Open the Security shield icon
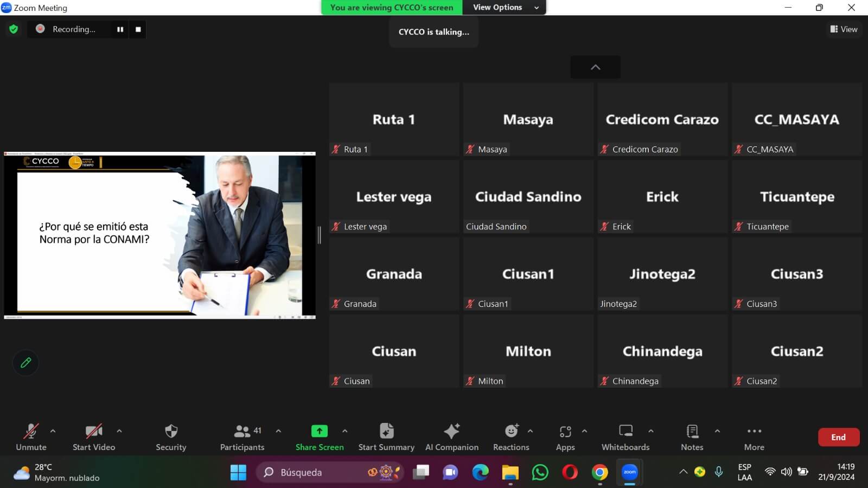The image size is (868, 488). [x=171, y=432]
